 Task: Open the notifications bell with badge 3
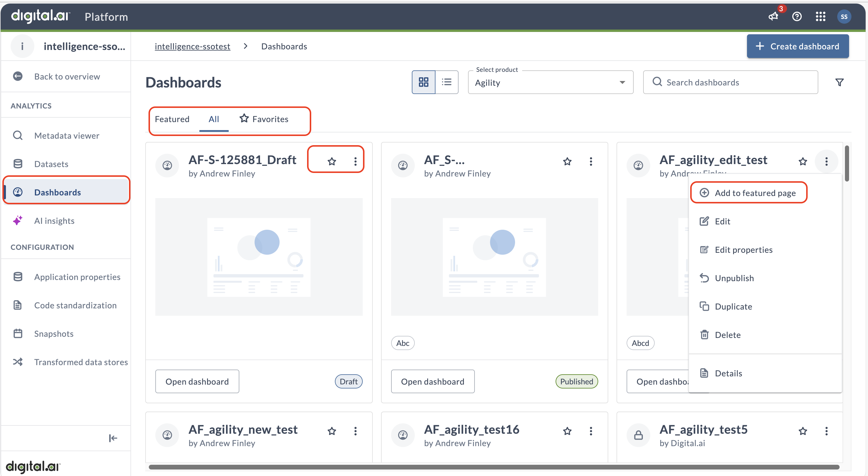coord(773,17)
